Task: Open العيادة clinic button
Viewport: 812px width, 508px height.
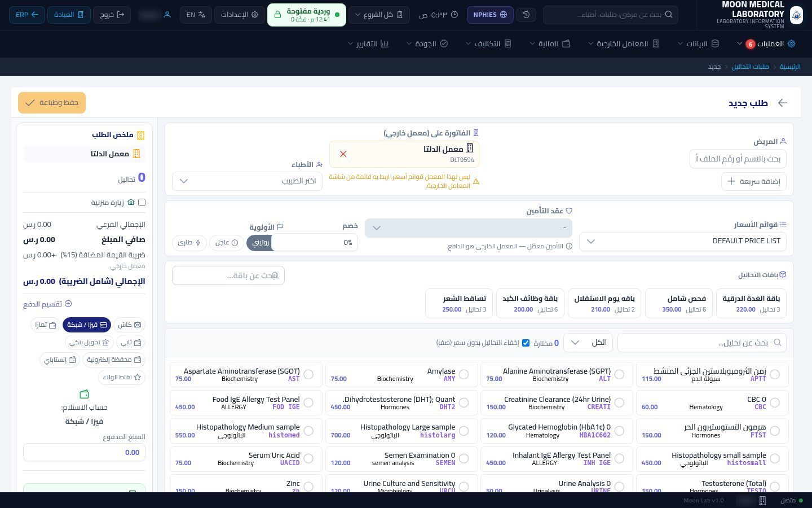Action: [x=69, y=15]
